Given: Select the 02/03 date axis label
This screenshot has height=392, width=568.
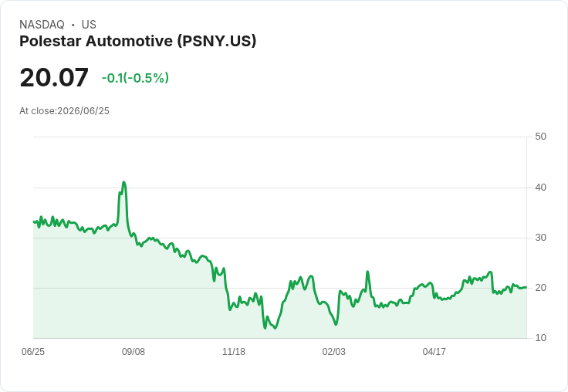Looking at the screenshot, I should point(334,351).
